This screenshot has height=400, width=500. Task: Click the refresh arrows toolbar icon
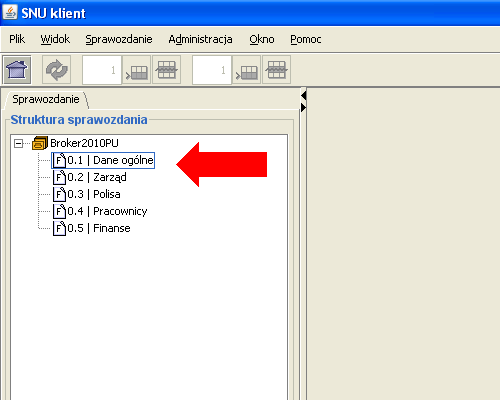coord(57,70)
